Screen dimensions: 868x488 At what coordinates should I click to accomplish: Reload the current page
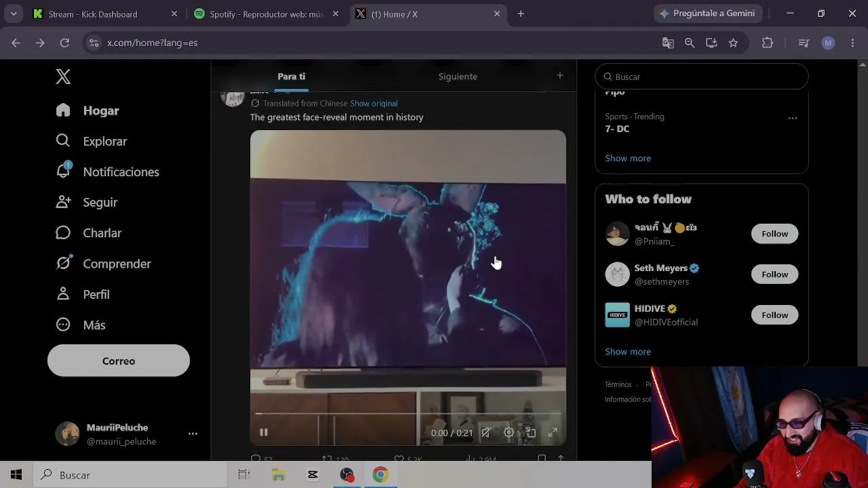[x=64, y=43]
